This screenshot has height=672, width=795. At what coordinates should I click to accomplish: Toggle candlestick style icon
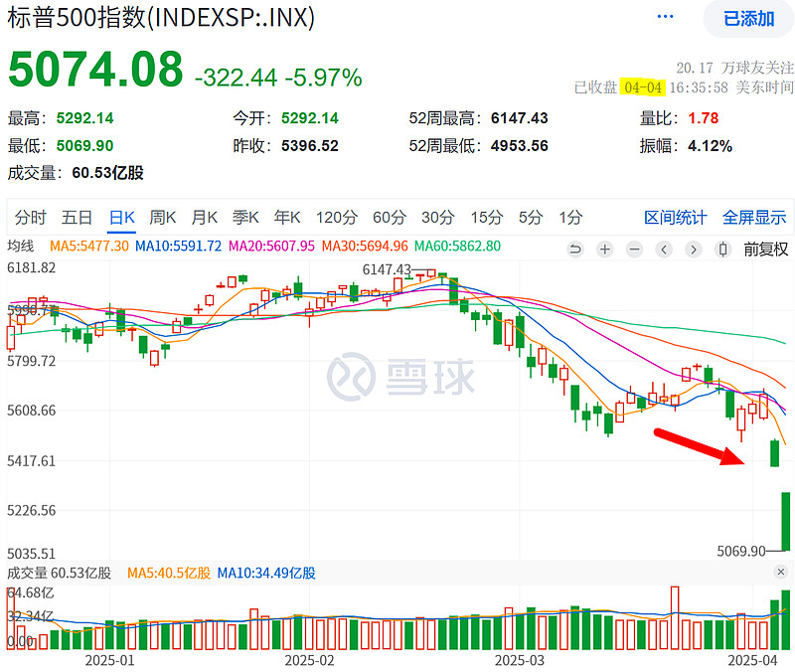(x=723, y=250)
